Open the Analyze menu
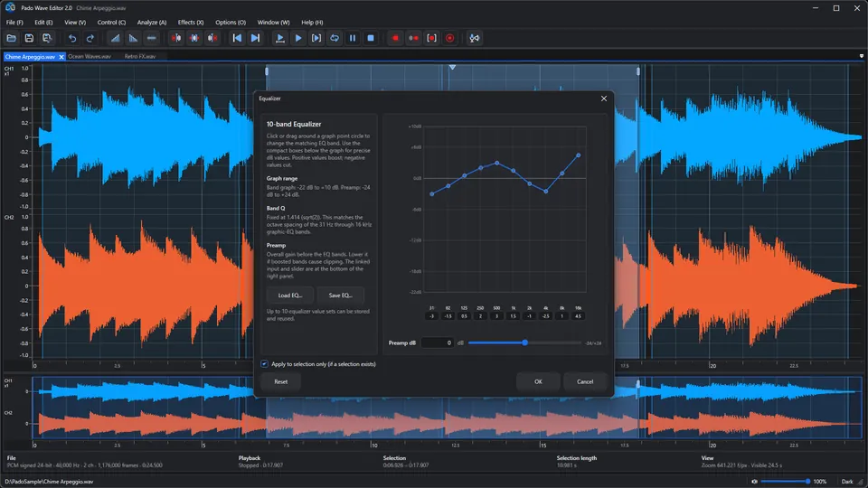Viewport: 868px width, 488px height. tap(152, 22)
